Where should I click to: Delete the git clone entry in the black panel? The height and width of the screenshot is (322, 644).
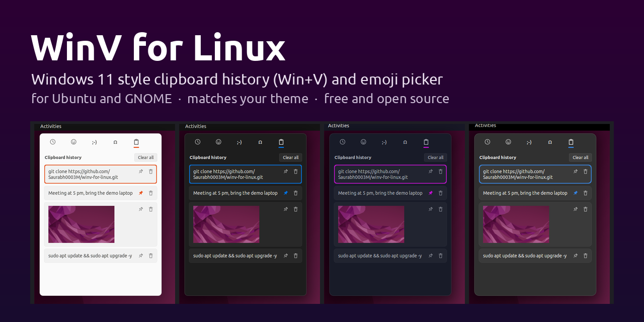pos(296,172)
